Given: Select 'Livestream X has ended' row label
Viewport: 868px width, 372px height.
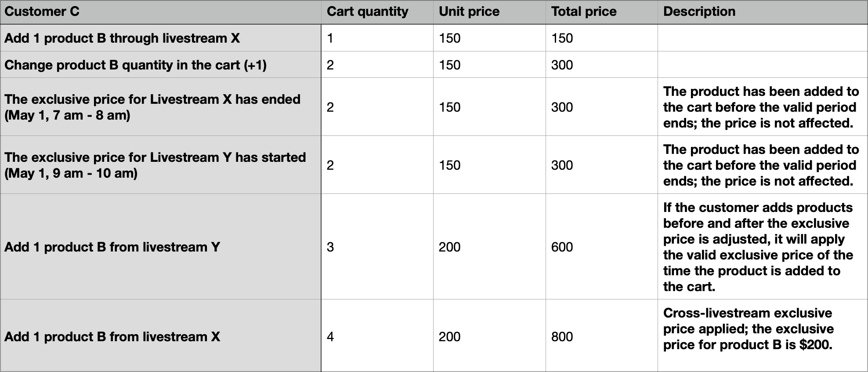Looking at the screenshot, I should pos(161,107).
